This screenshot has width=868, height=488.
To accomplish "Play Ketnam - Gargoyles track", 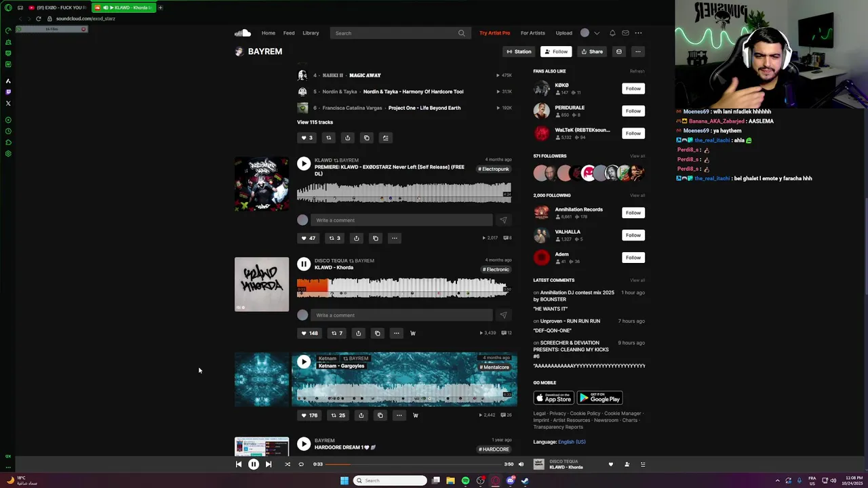I will tap(304, 362).
